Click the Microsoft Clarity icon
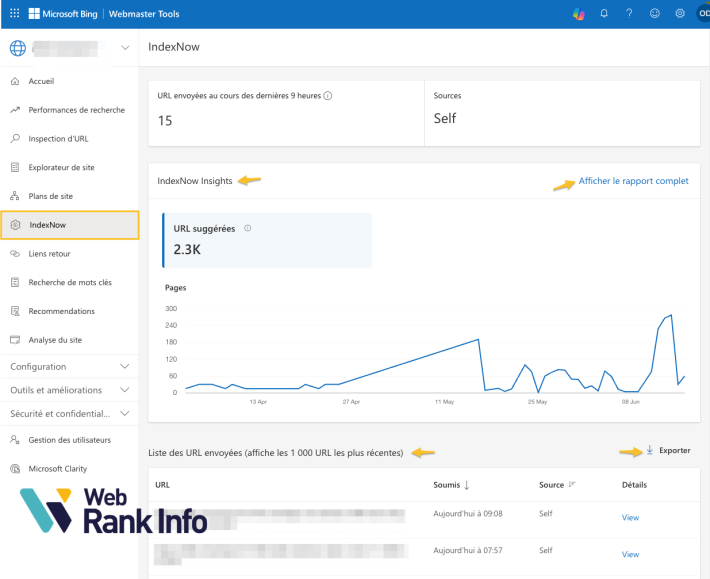 pos(15,469)
